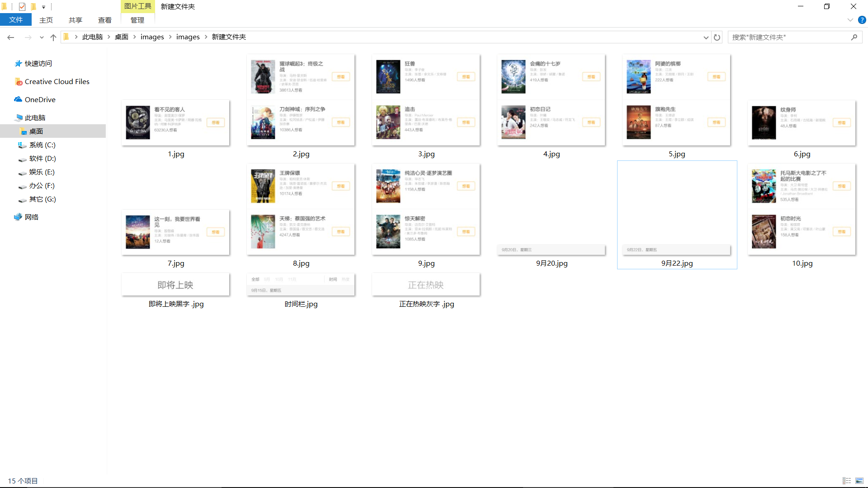Click the quick access properties checkmark icon
Image resolution: width=868 pixels, height=488 pixels.
(x=22, y=6)
